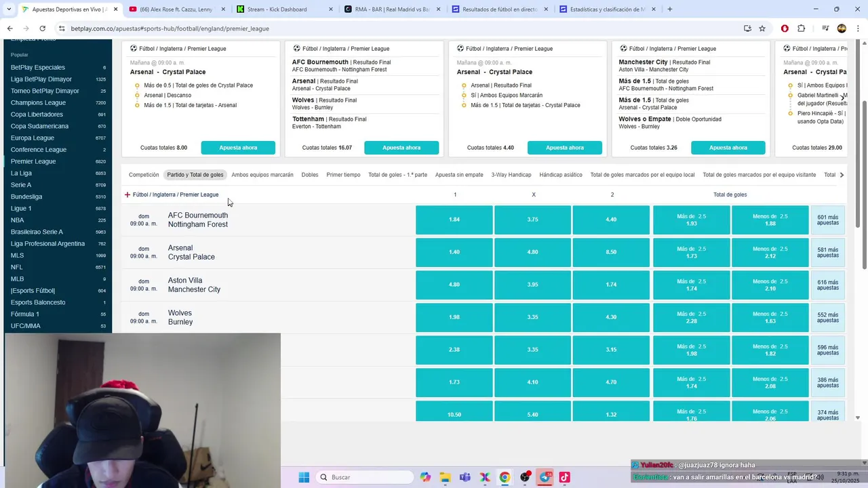Image resolution: width=868 pixels, height=488 pixels.
Task: Click the address bar URL
Action: coord(170,28)
